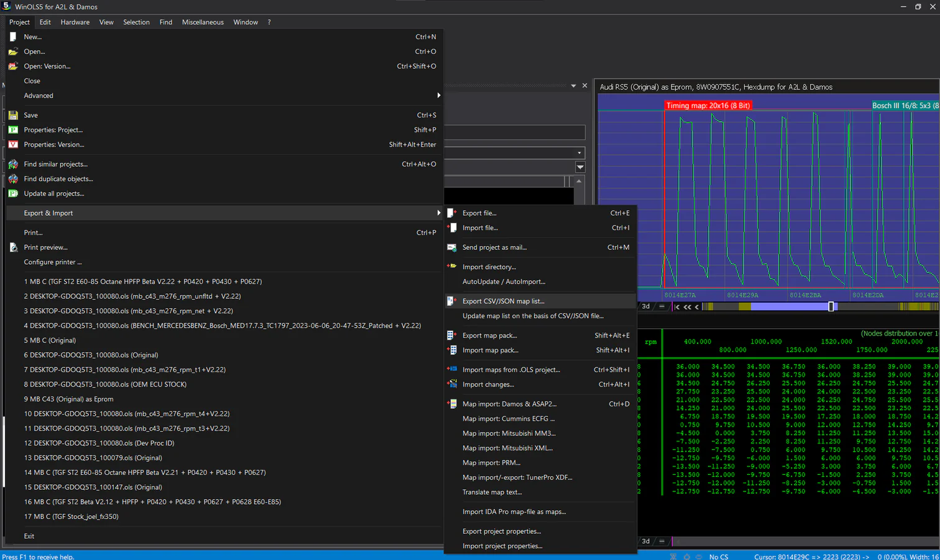This screenshot has height=560, width=940.
Task: Click the Import directory folder icon
Action: 452,267
